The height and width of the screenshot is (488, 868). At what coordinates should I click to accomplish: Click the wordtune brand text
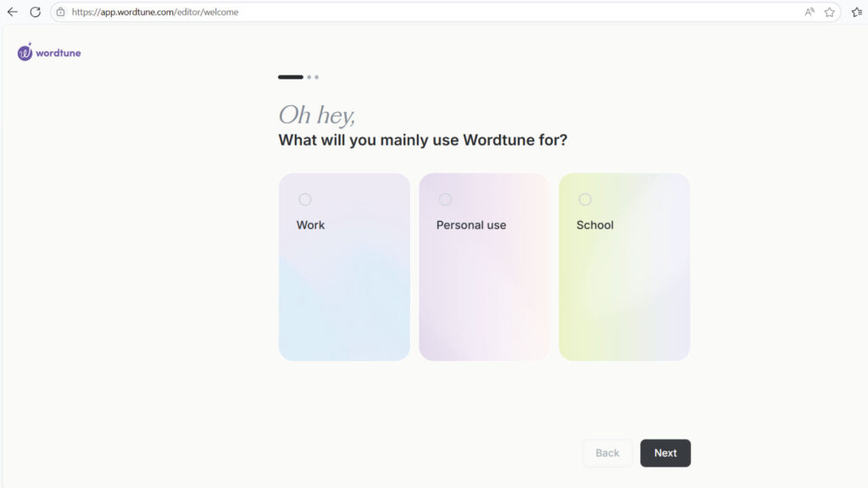[x=58, y=53]
